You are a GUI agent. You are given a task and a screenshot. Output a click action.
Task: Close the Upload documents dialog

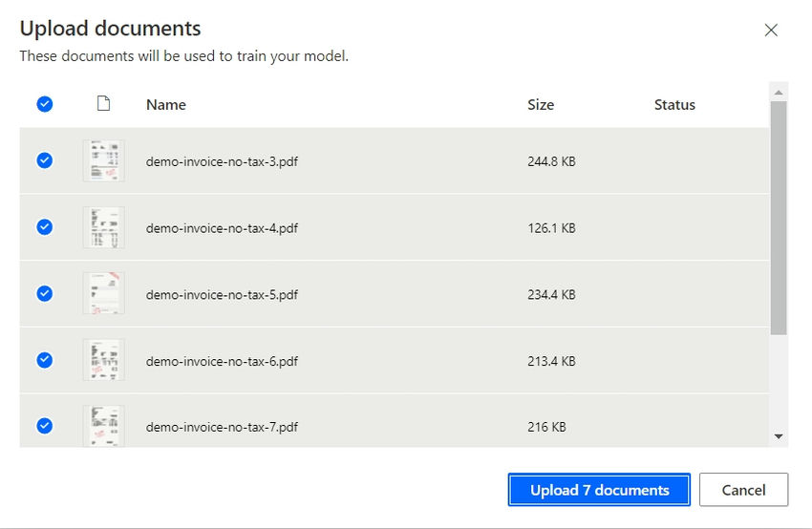coord(771,30)
